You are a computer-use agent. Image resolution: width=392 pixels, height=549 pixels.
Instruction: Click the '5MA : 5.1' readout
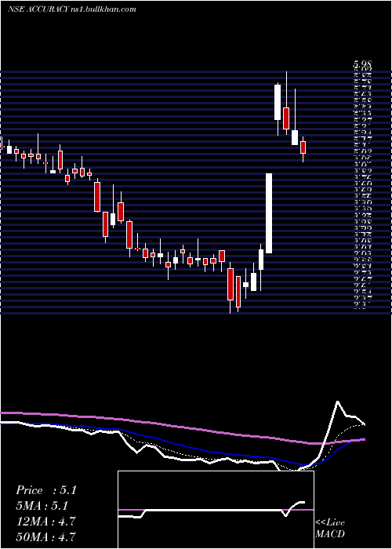point(42,506)
